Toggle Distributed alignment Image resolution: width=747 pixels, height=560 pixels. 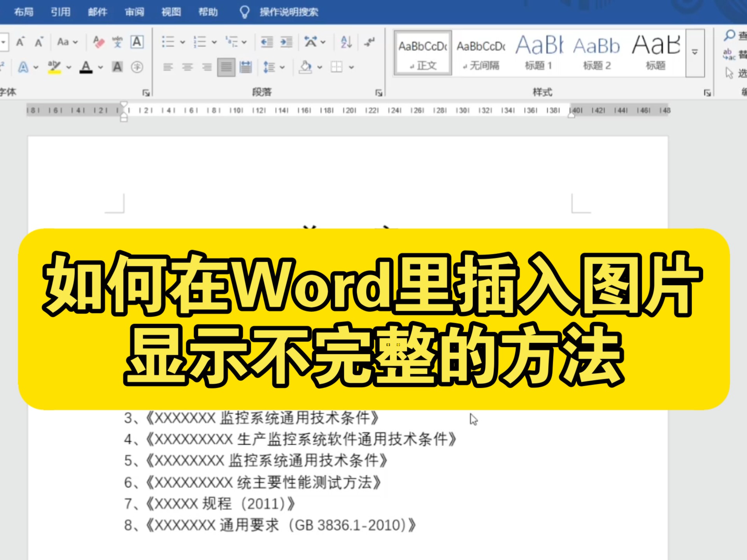245,67
